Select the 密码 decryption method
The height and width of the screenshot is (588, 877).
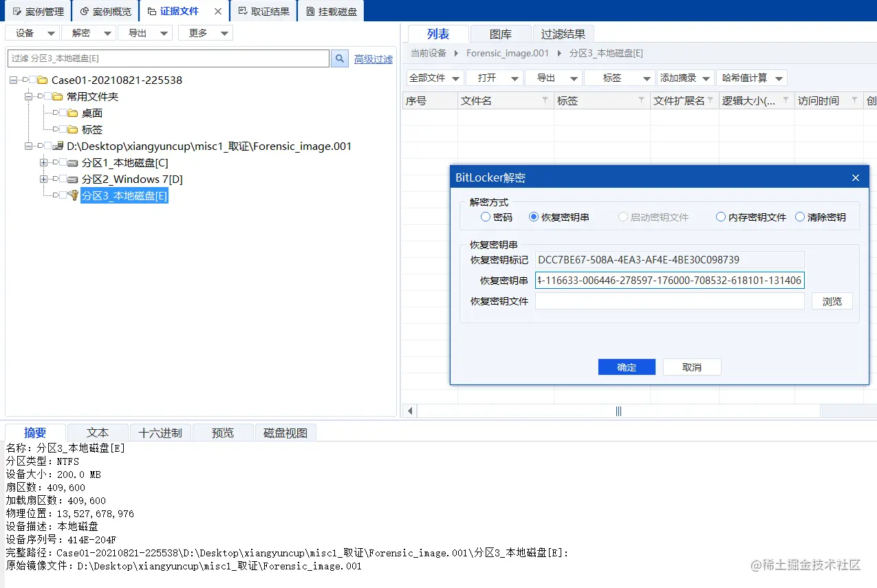click(486, 217)
